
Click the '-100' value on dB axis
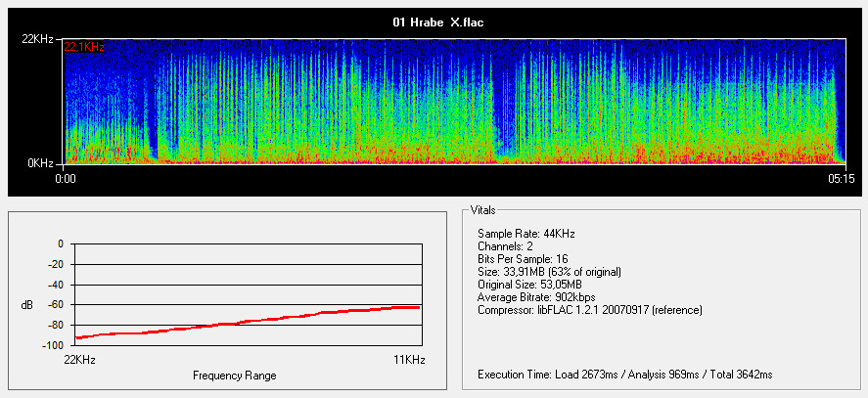54,346
